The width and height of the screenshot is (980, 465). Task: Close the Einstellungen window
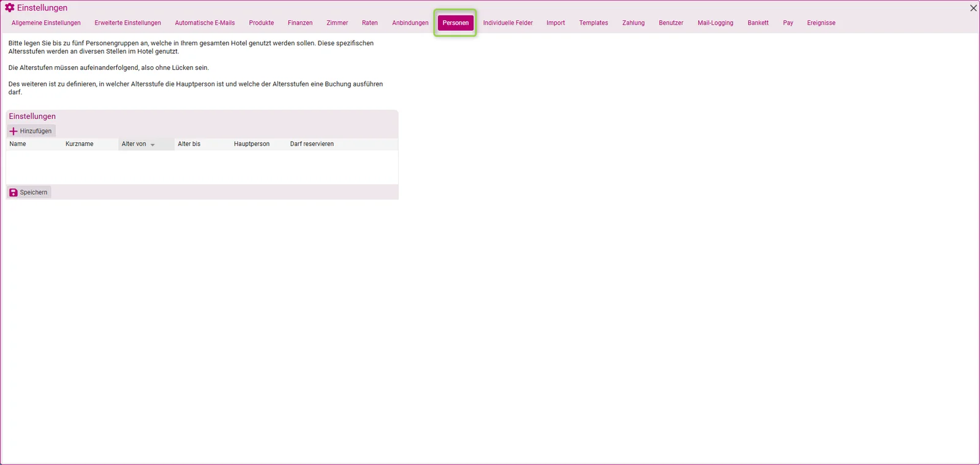(973, 8)
